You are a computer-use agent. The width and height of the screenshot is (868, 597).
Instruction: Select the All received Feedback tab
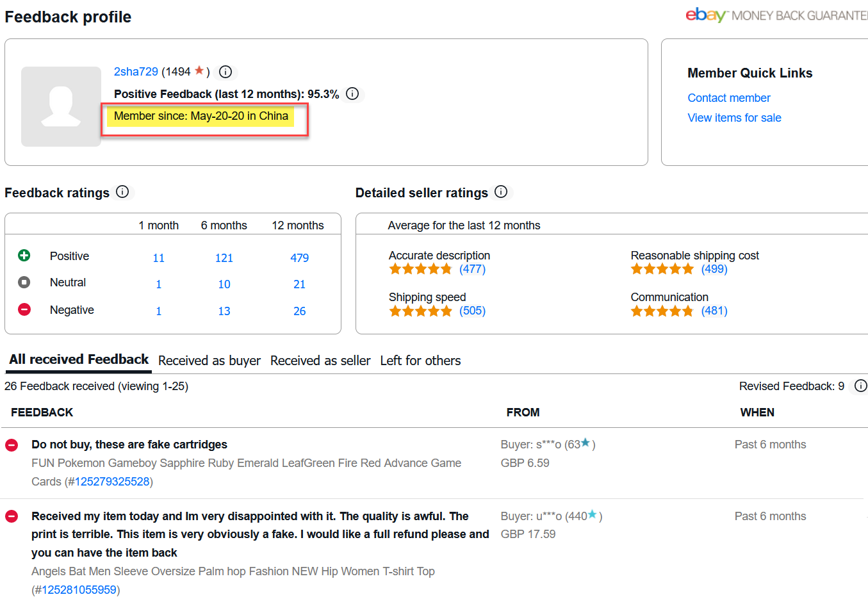[x=79, y=359]
